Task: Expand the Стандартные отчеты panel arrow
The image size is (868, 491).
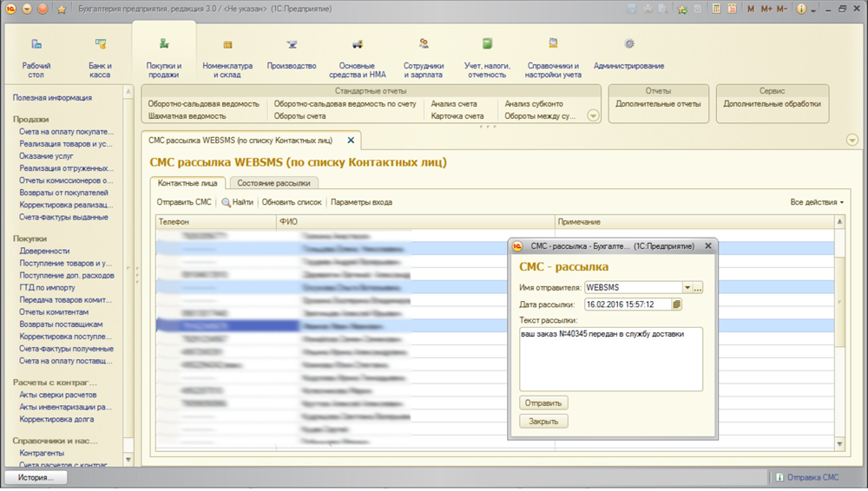Action: [x=593, y=115]
